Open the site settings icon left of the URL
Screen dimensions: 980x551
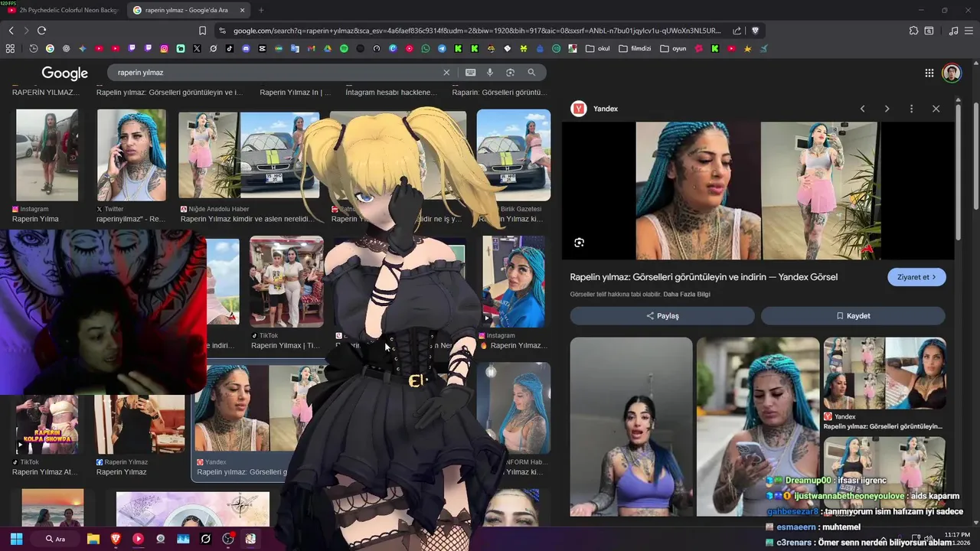[222, 31]
